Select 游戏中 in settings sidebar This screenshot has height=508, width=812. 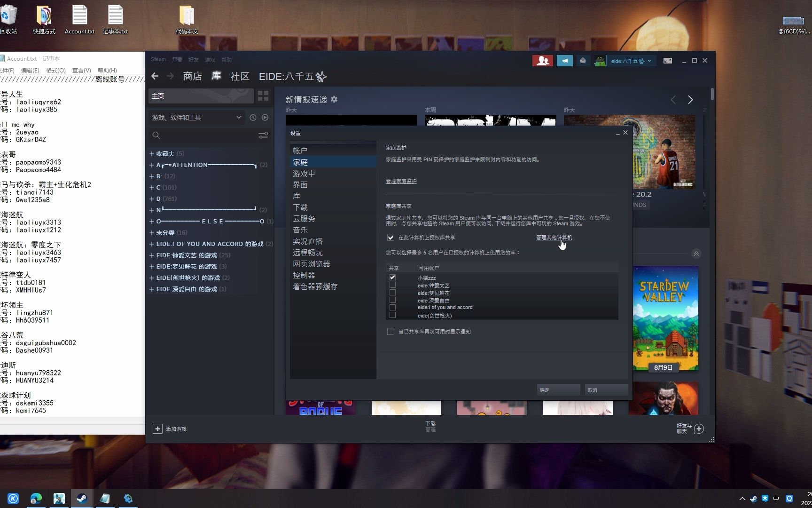[x=304, y=173]
